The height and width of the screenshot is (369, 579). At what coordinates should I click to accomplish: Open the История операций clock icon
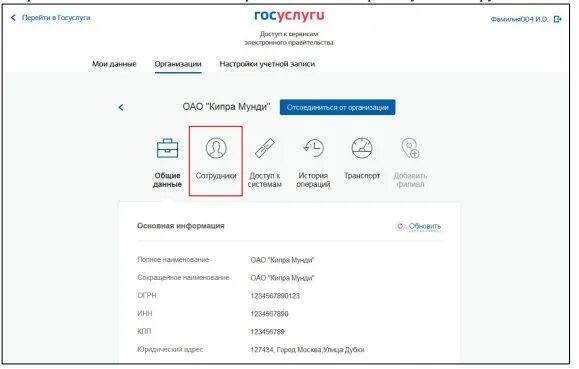pos(313,148)
